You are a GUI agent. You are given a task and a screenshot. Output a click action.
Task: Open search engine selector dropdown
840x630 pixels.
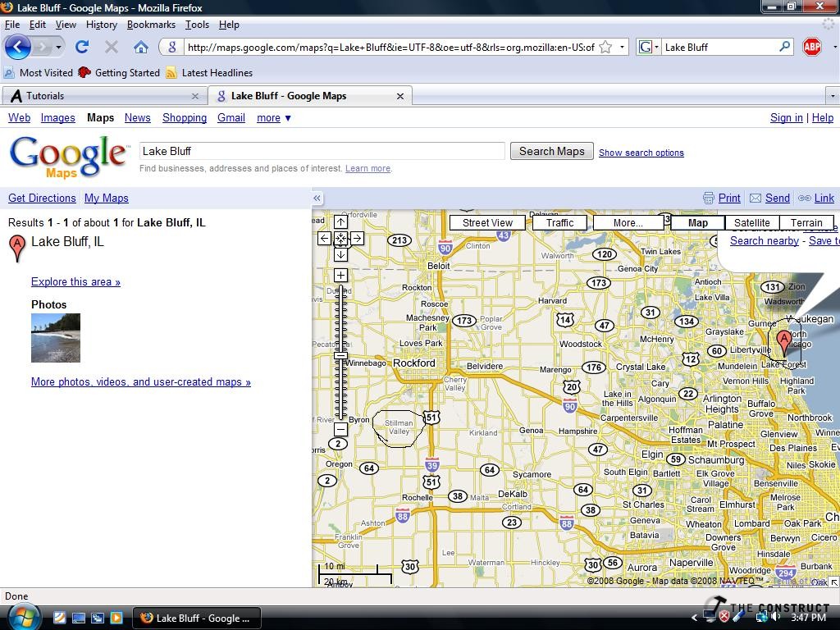[x=648, y=47]
